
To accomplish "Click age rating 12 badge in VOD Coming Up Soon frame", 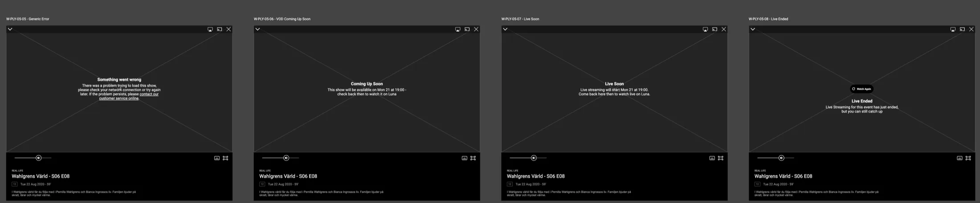I will 262,184.
